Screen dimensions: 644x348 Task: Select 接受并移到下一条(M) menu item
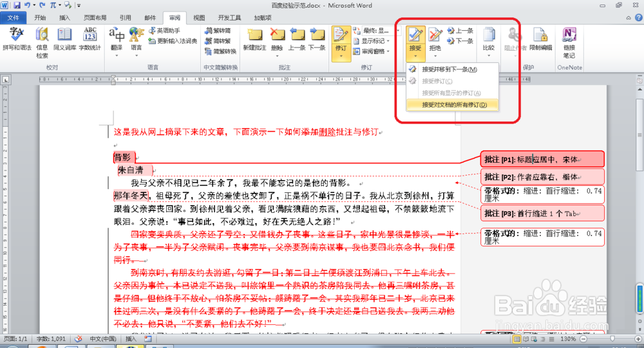tap(452, 69)
